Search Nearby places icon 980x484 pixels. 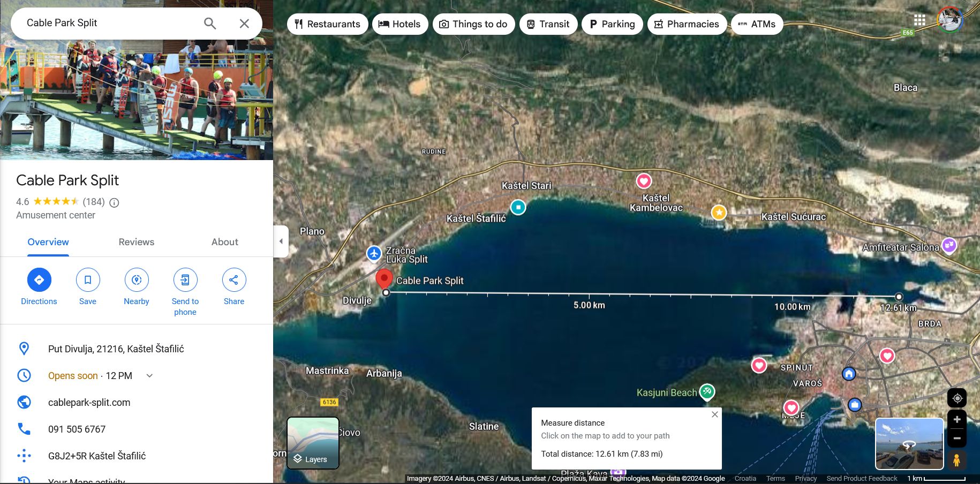click(x=137, y=280)
